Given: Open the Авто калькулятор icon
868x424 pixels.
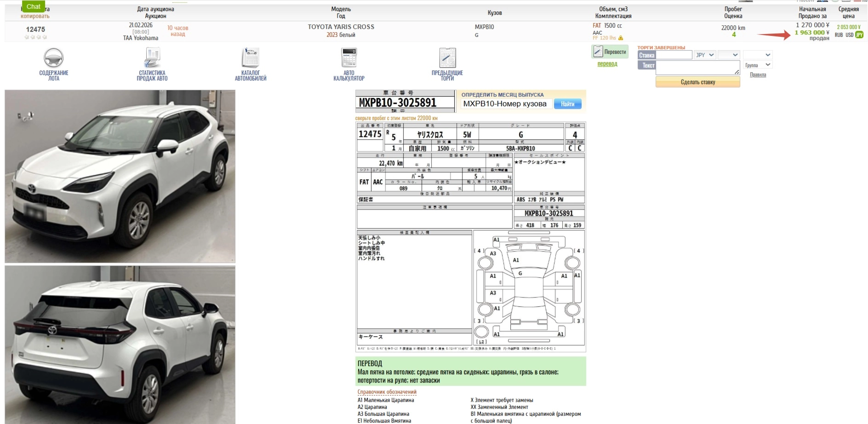Looking at the screenshot, I should point(349,58).
